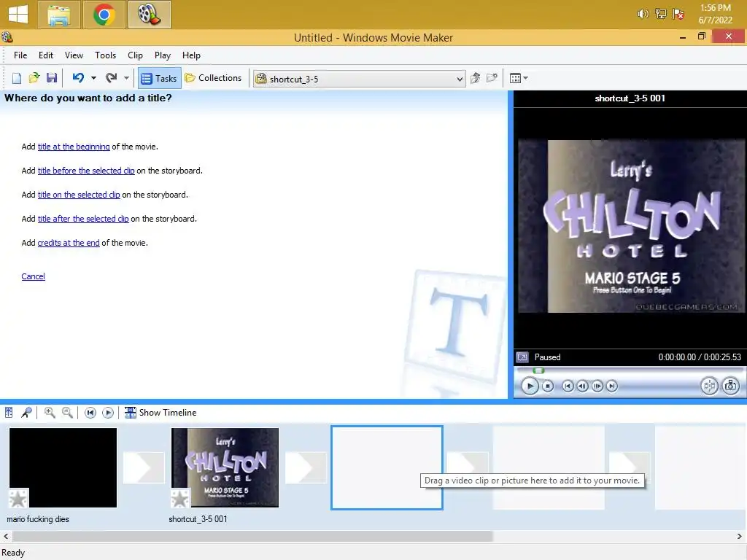This screenshot has height=560, width=747.
Task: Expand the shortcut_3-5 collection dropdown
Action: point(460,79)
